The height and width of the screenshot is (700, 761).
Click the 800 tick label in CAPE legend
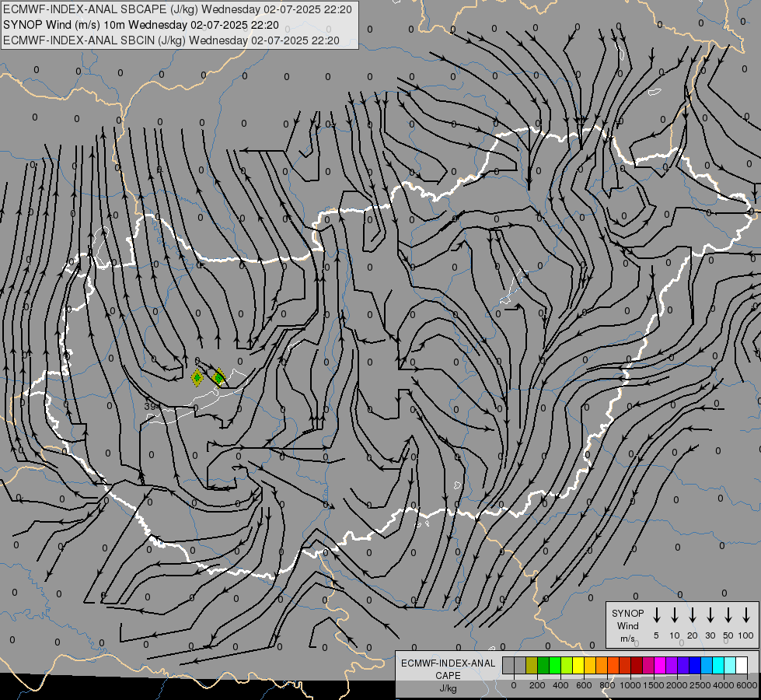click(607, 685)
